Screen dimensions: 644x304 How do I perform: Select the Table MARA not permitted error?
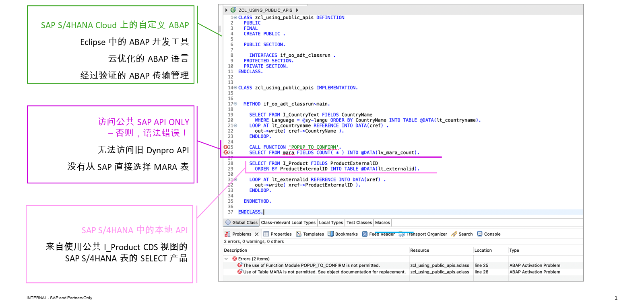324,272
